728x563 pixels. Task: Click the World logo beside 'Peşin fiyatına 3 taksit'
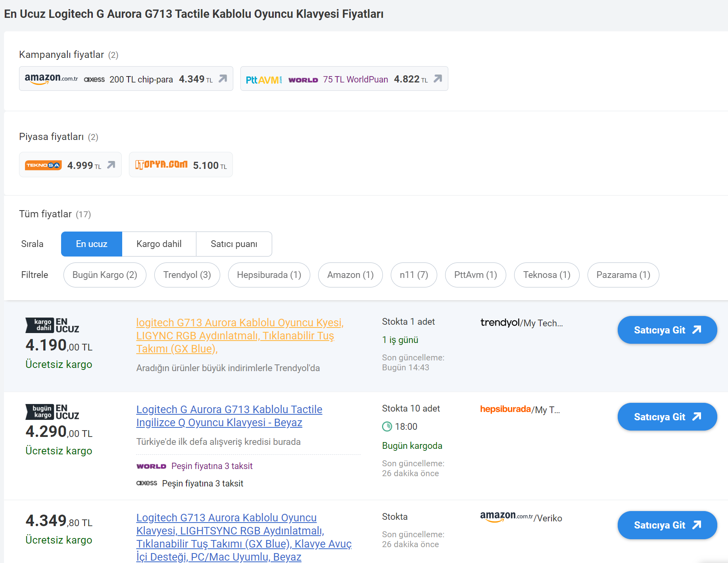(x=151, y=466)
